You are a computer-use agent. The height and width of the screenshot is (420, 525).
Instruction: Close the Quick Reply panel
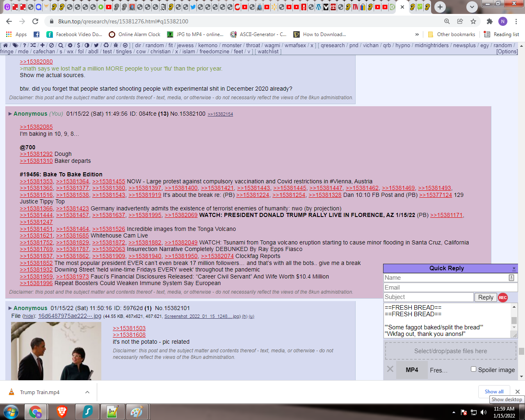514,268
